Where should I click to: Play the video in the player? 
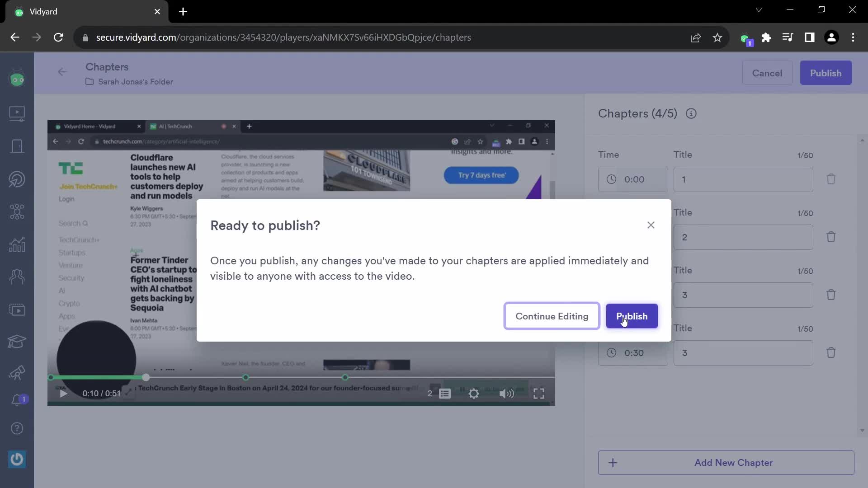coord(63,394)
